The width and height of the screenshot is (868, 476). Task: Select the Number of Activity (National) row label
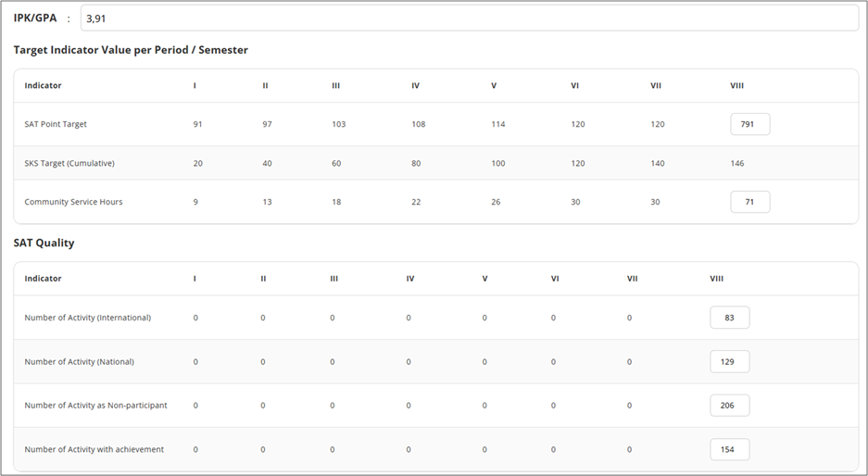pos(79,361)
